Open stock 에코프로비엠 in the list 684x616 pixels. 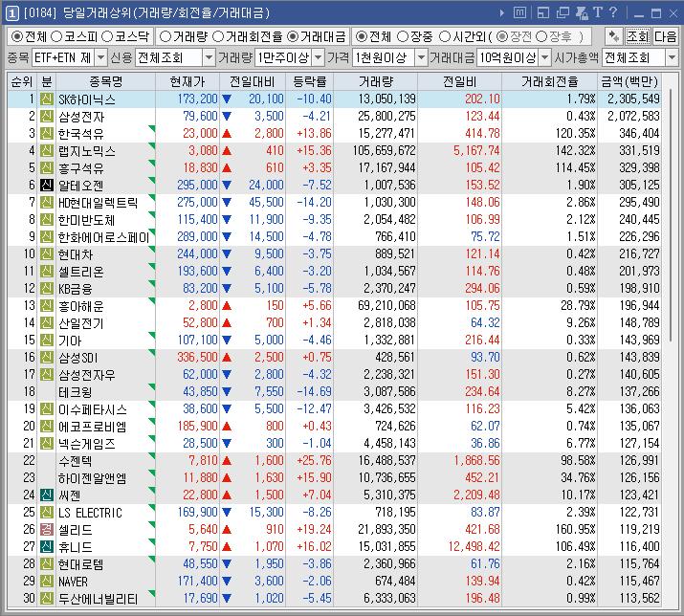92,427
